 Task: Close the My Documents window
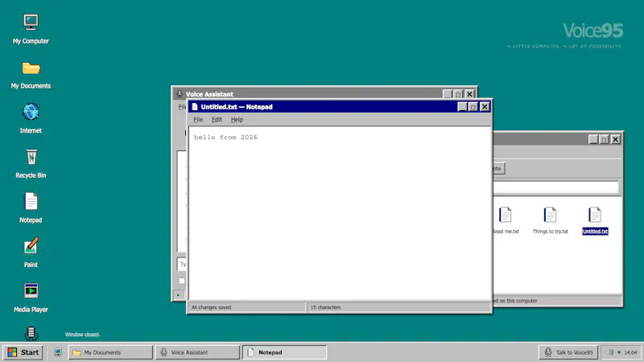pos(615,139)
